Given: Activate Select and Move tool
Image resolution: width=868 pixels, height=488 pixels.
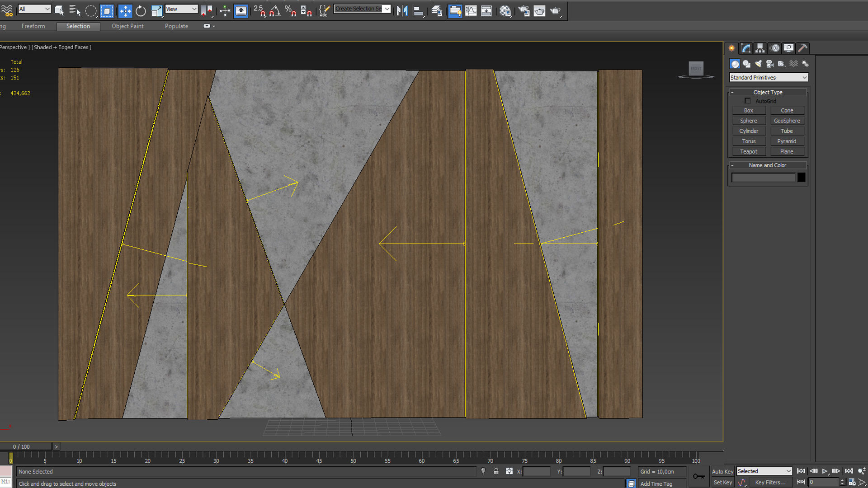Looking at the screenshot, I should tap(125, 10).
